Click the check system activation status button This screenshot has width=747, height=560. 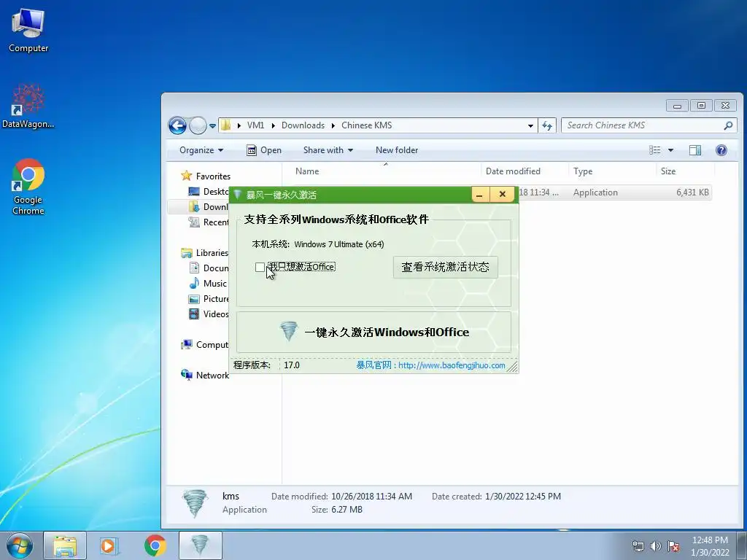446,267
